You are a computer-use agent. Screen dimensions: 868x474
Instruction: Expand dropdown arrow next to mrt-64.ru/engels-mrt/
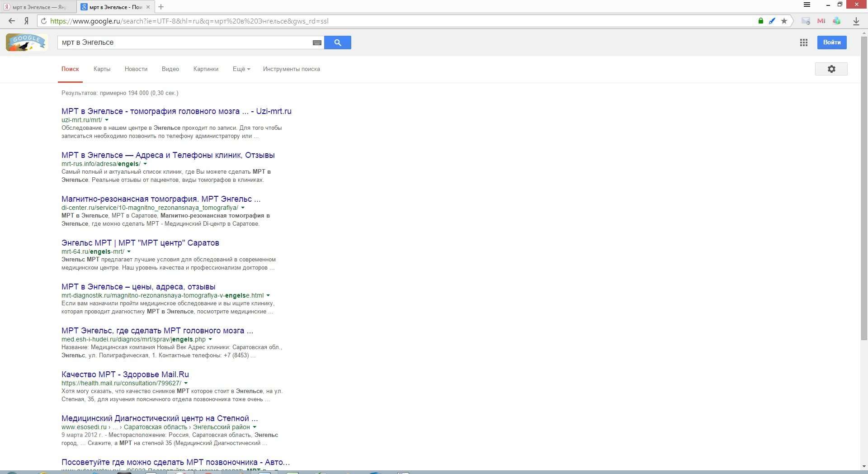129,251
